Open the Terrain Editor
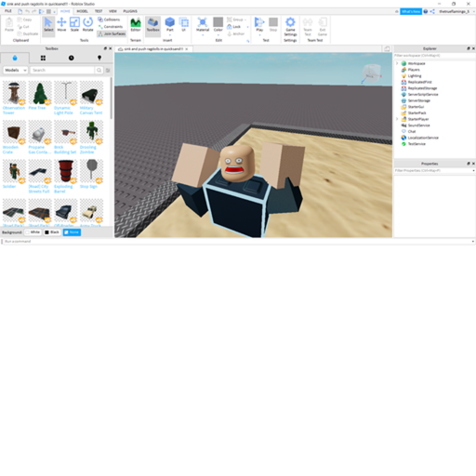476x476 pixels. (136, 24)
